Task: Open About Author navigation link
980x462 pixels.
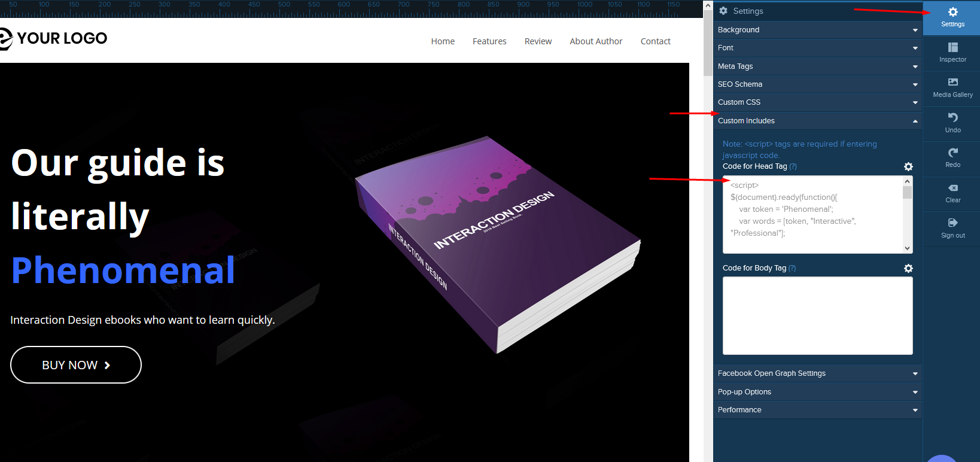Action: pyautogui.click(x=596, y=41)
